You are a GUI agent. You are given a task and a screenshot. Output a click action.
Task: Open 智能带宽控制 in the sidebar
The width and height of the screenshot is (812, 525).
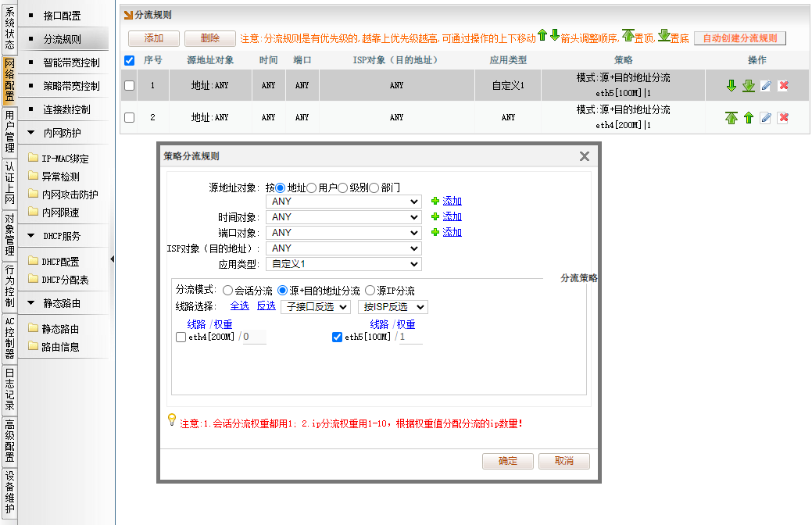click(70, 62)
